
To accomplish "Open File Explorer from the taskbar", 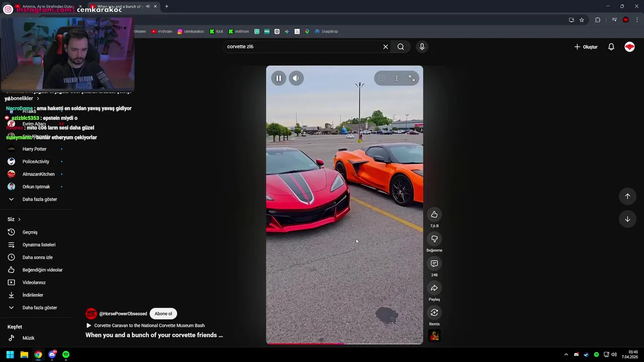I will pyautogui.click(x=24, y=354).
